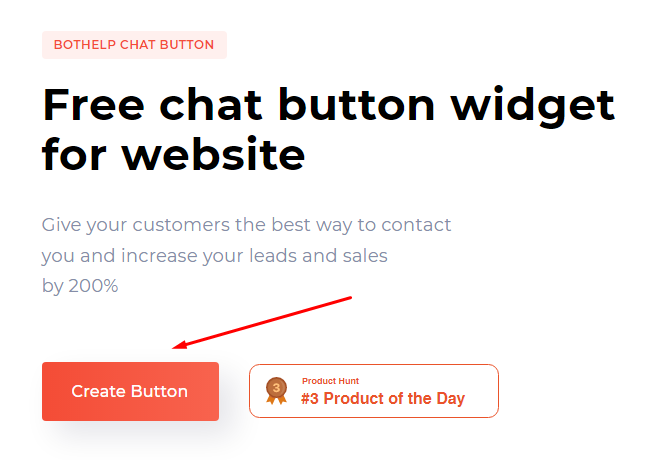The image size is (662, 460).
Task: Click the red Create Button
Action: pos(130,391)
